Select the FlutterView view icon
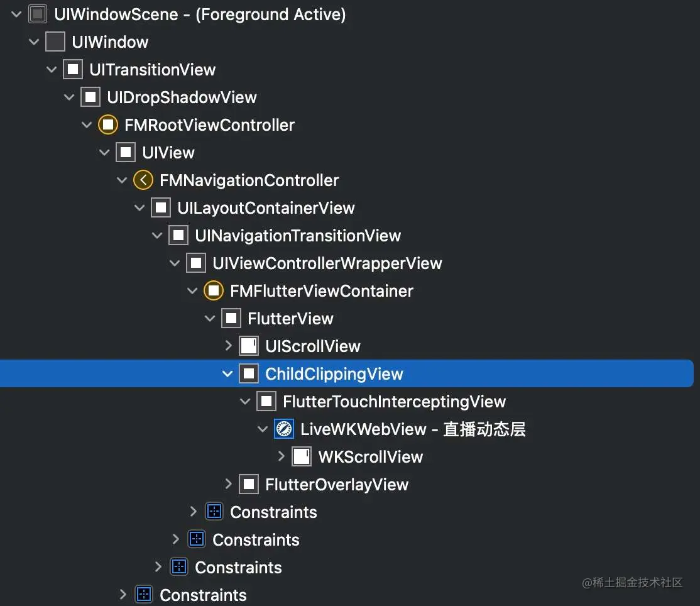 click(x=231, y=318)
